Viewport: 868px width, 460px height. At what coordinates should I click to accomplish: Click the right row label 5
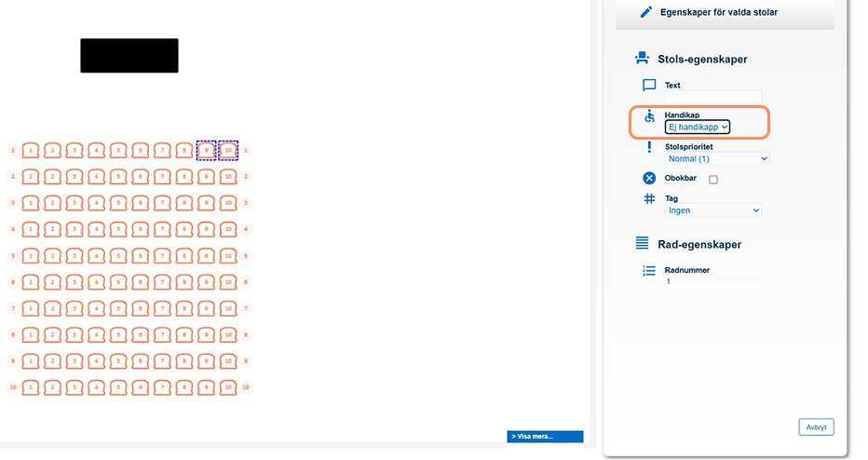coord(246,256)
